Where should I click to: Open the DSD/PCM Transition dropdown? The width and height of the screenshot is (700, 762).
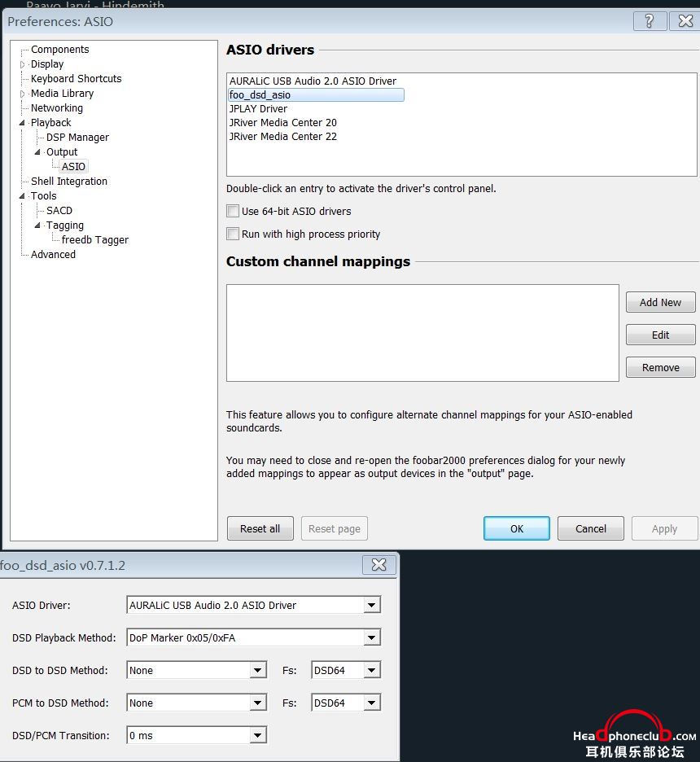point(257,735)
